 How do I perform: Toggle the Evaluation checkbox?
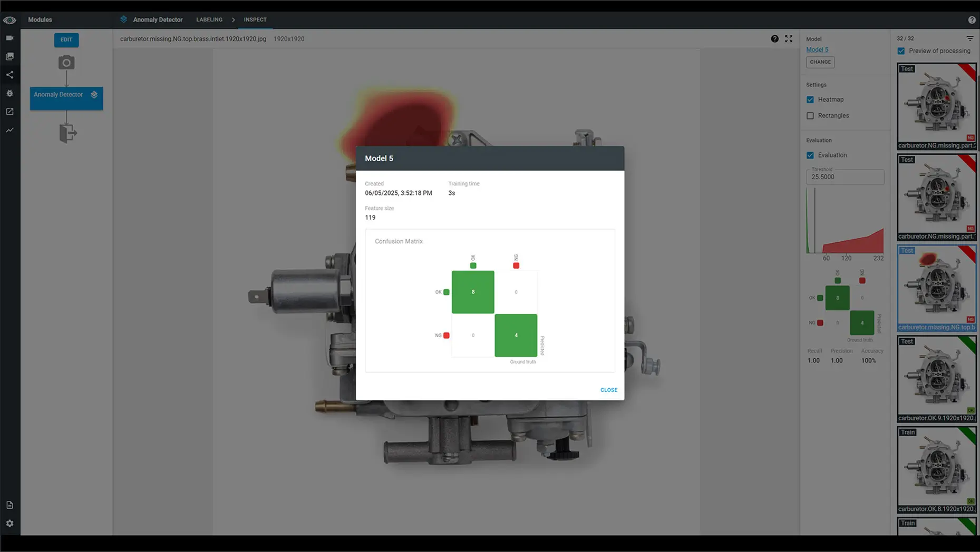pyautogui.click(x=810, y=155)
